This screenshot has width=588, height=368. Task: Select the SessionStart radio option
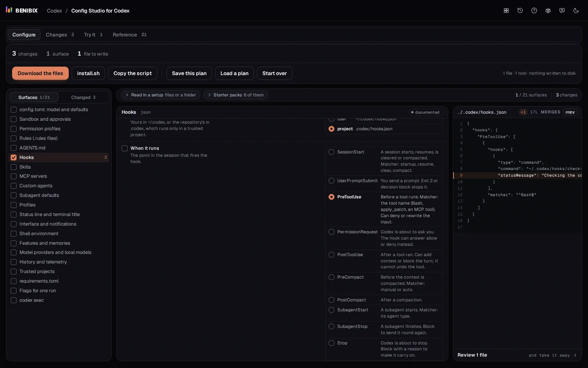[x=331, y=152]
